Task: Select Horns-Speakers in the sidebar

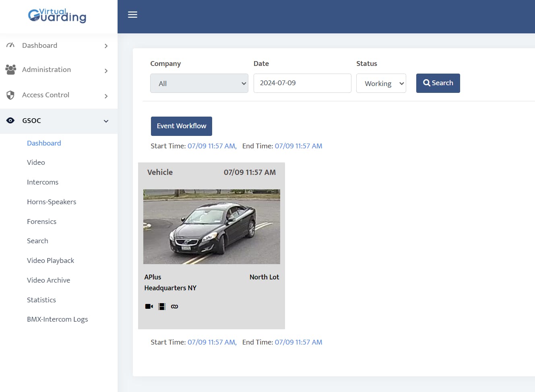Action: click(52, 202)
